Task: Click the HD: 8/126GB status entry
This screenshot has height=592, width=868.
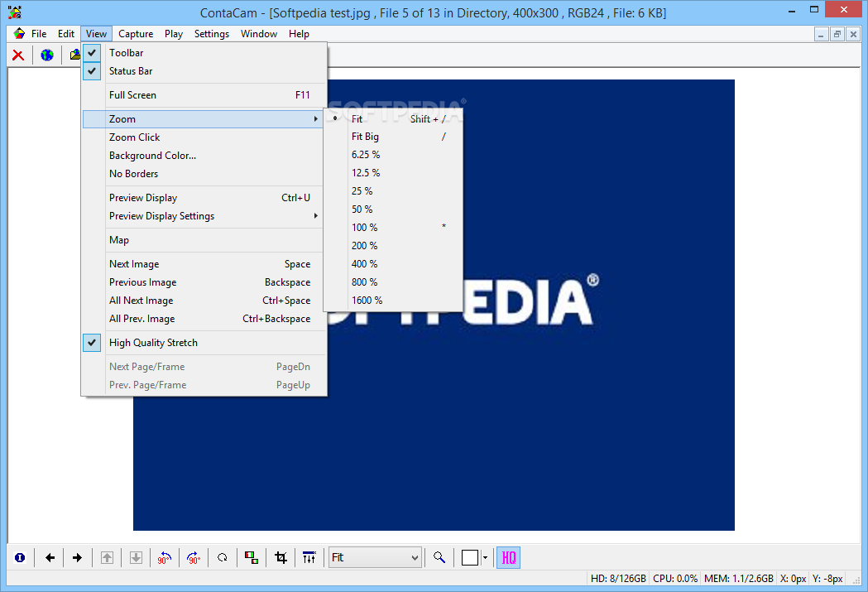Action: click(x=618, y=579)
